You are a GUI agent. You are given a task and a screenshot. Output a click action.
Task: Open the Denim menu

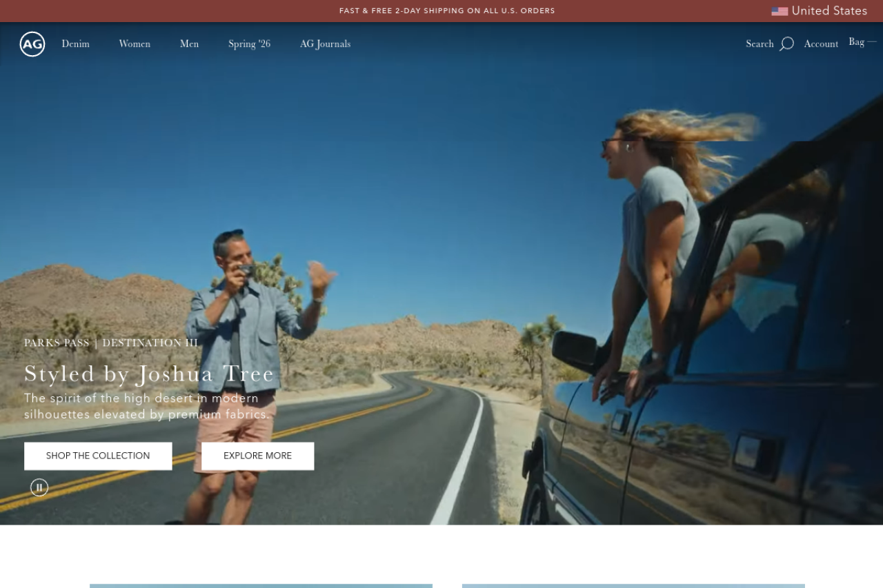(x=75, y=44)
